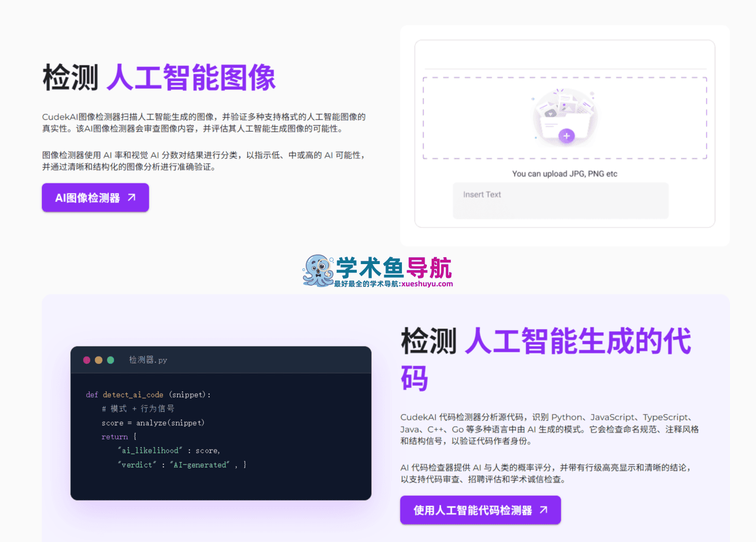
Task: Click the AI图像检测器 button
Action: (96, 198)
